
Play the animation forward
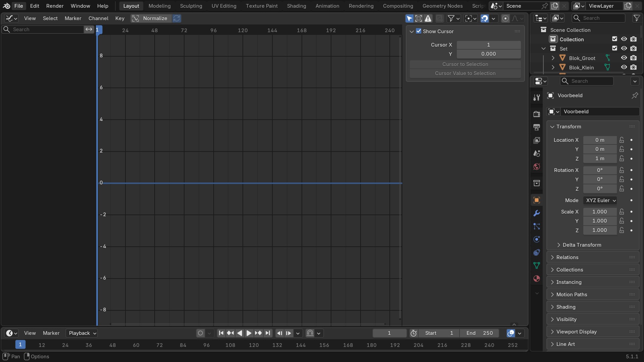point(249,333)
